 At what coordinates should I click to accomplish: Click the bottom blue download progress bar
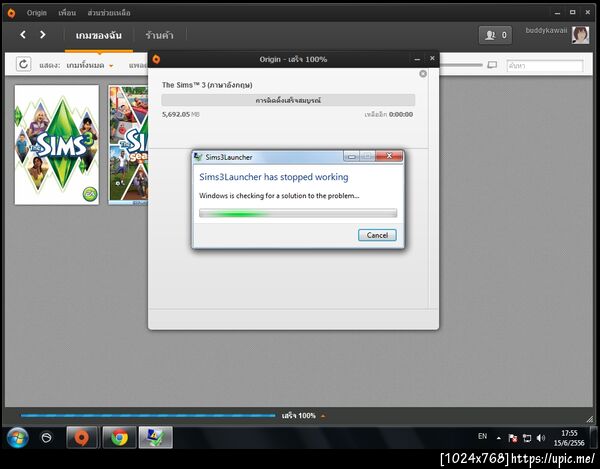click(x=148, y=415)
